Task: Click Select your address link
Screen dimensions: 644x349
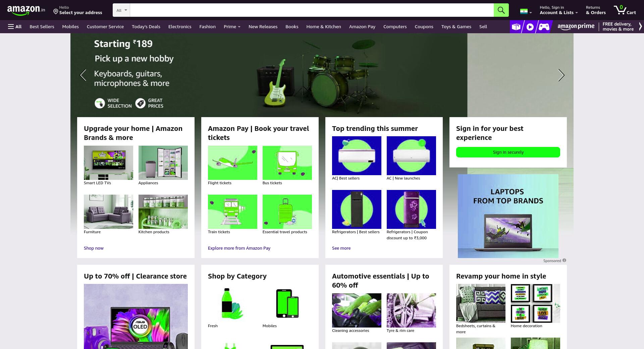Action: (x=80, y=12)
